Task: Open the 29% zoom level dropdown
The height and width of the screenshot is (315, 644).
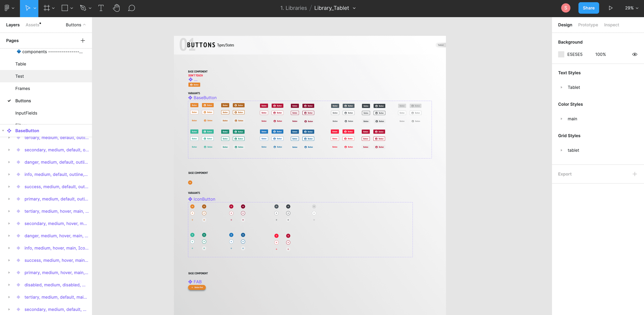Action: tap(631, 8)
